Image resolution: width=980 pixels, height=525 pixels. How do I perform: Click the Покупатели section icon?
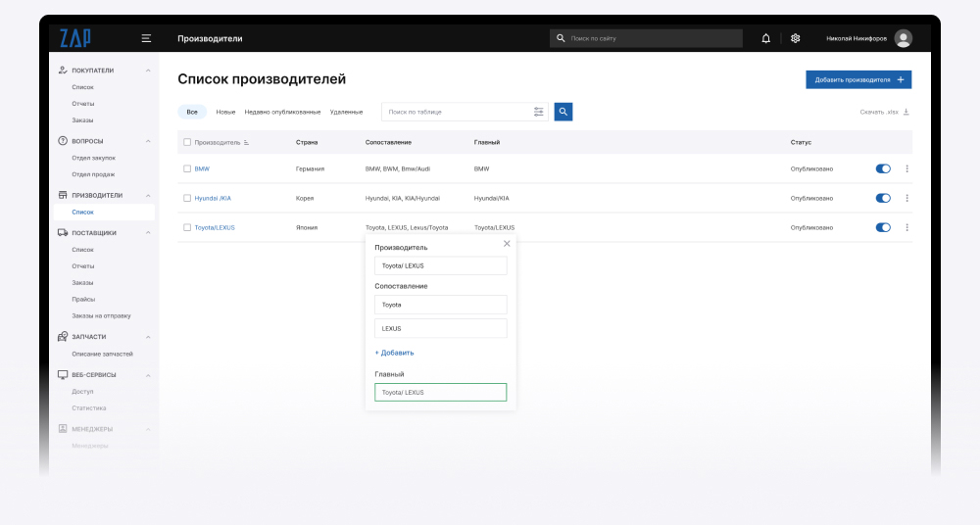pos(63,70)
